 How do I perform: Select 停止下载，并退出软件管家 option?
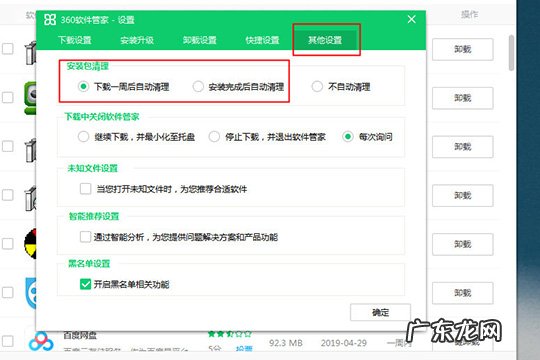[x=214, y=137]
